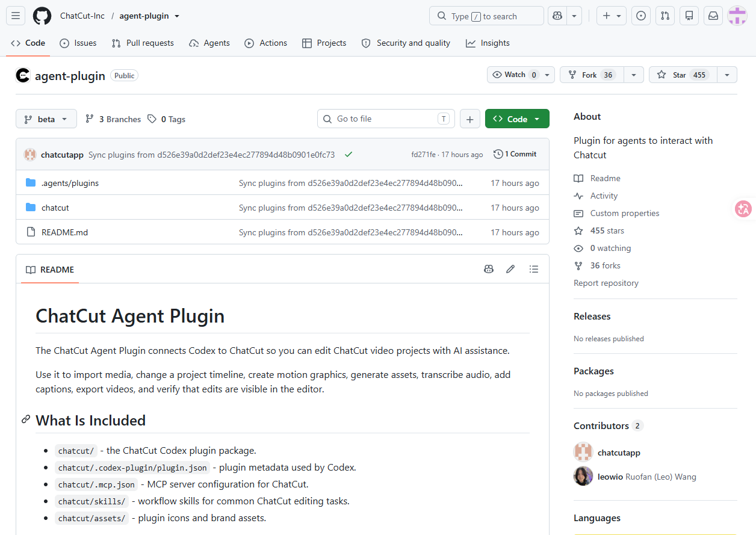This screenshot has width=756, height=535.
Task: Expand the beta branch selector
Action: coord(46,119)
